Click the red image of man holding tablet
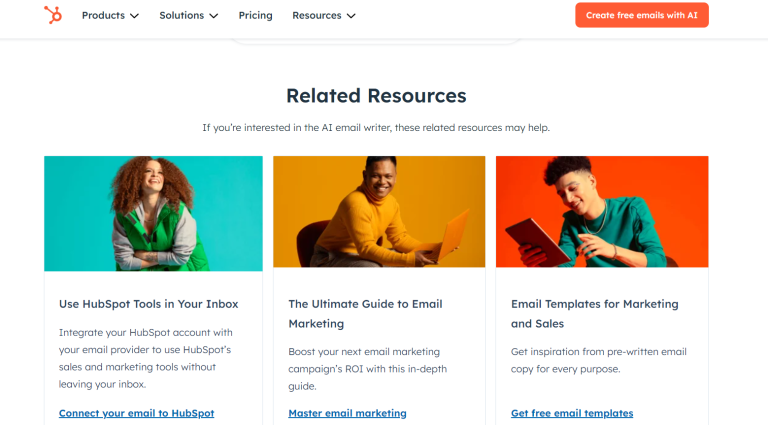 pyautogui.click(x=602, y=213)
